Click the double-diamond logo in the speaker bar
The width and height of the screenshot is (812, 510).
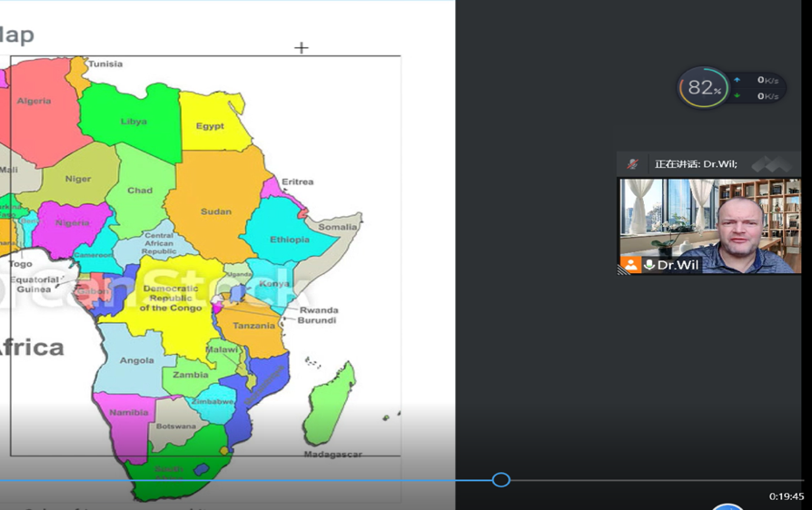pos(770,164)
